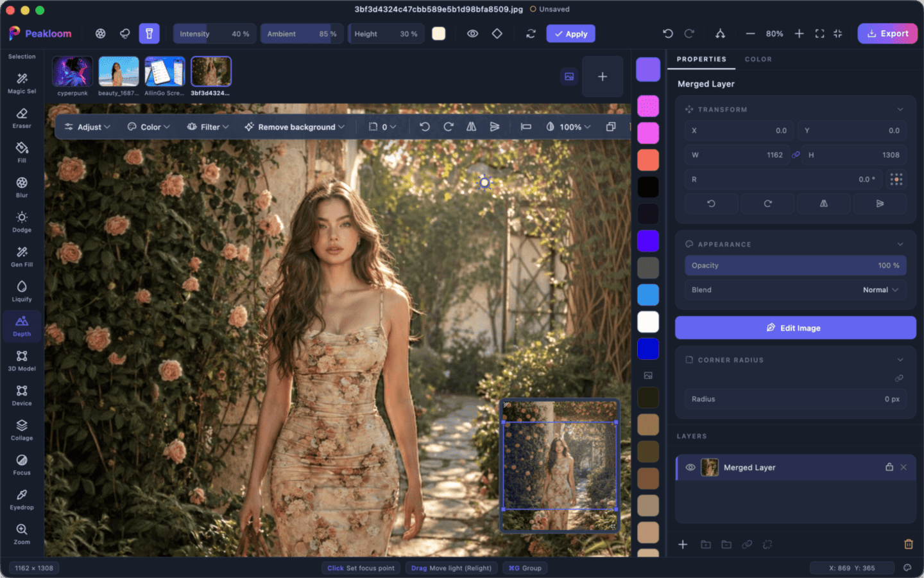Open the cyberpunk image tab

tap(73, 76)
